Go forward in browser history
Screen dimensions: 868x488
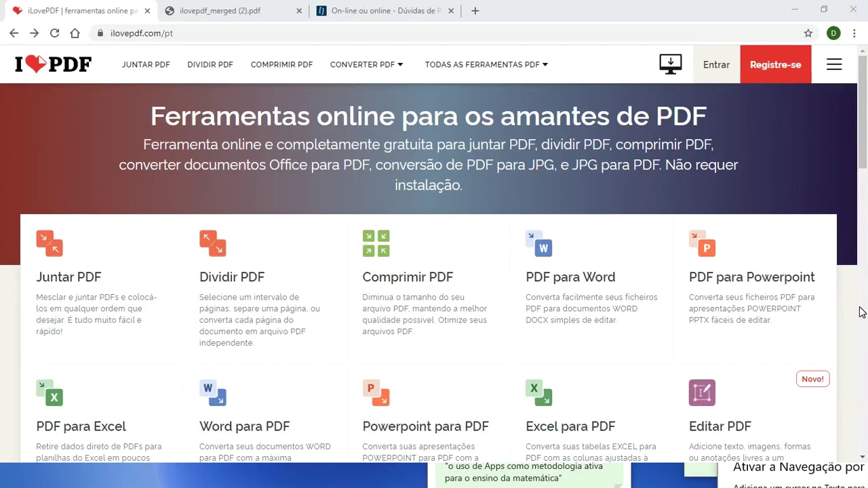[x=35, y=33]
